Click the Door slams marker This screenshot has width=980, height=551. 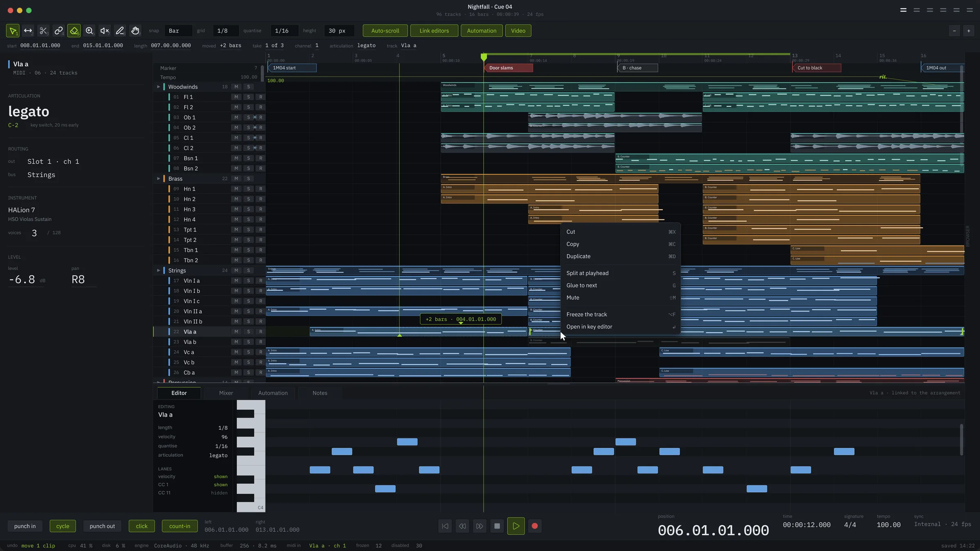(508, 68)
